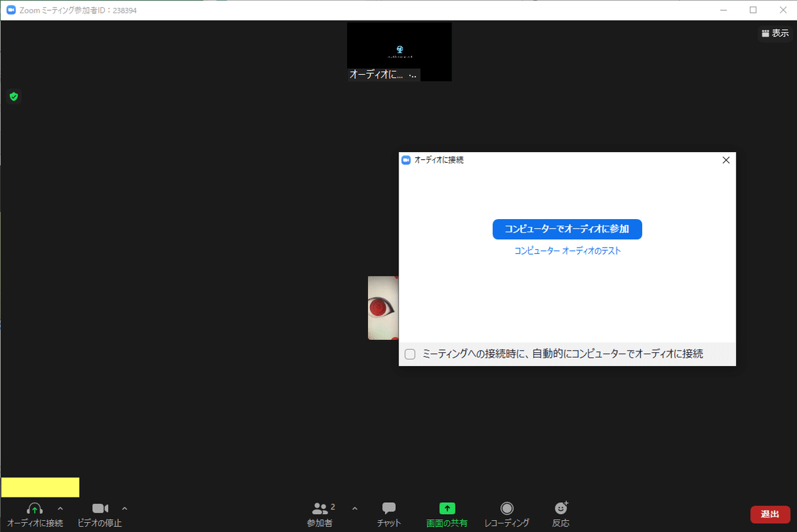The width and height of the screenshot is (797, 532).
Task: Expand audio options with its chevron
Action: click(60, 508)
